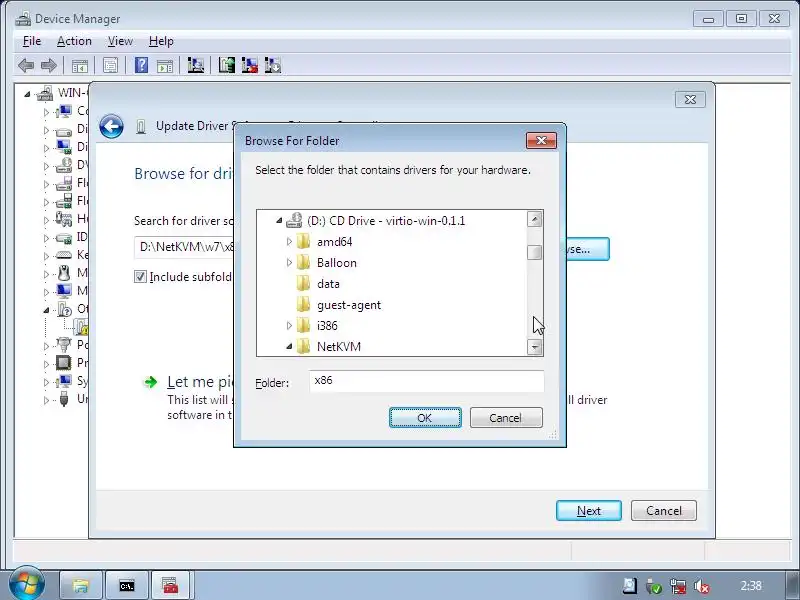Click Cancel in the Update Driver wizard

pyautogui.click(x=663, y=510)
